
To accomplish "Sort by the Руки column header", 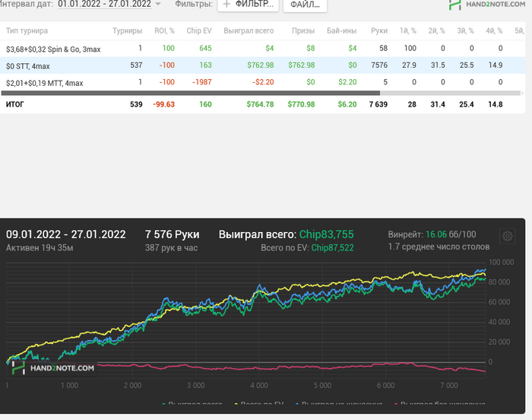I will pos(379,30).
